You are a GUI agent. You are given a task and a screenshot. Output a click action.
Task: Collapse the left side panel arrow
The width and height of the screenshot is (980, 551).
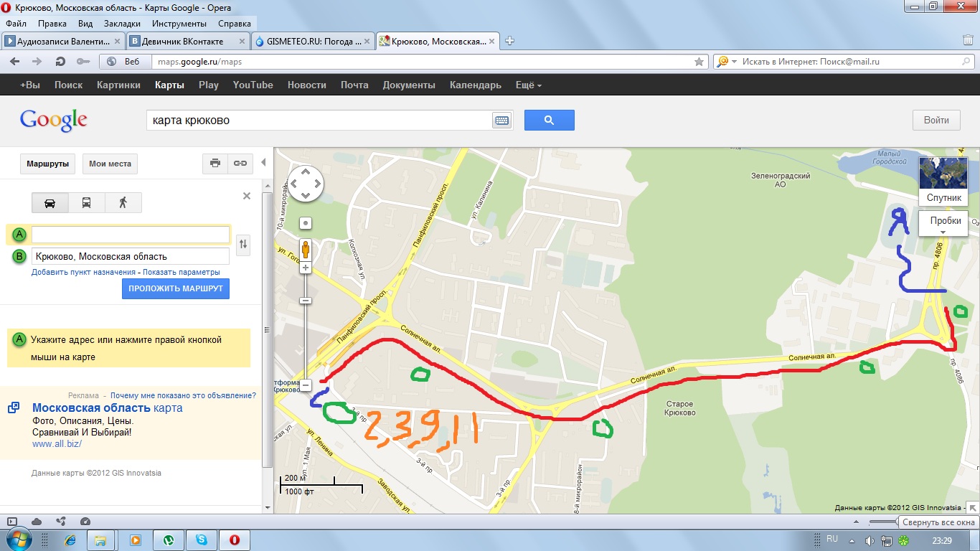tap(263, 163)
